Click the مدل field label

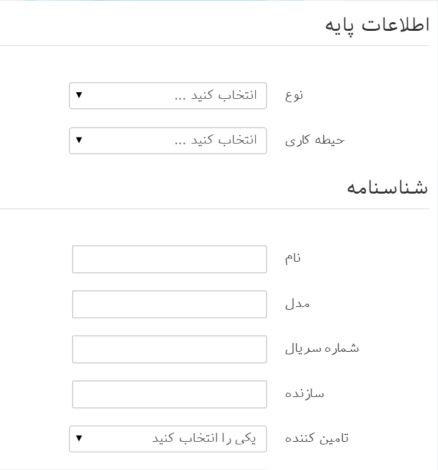point(297,304)
